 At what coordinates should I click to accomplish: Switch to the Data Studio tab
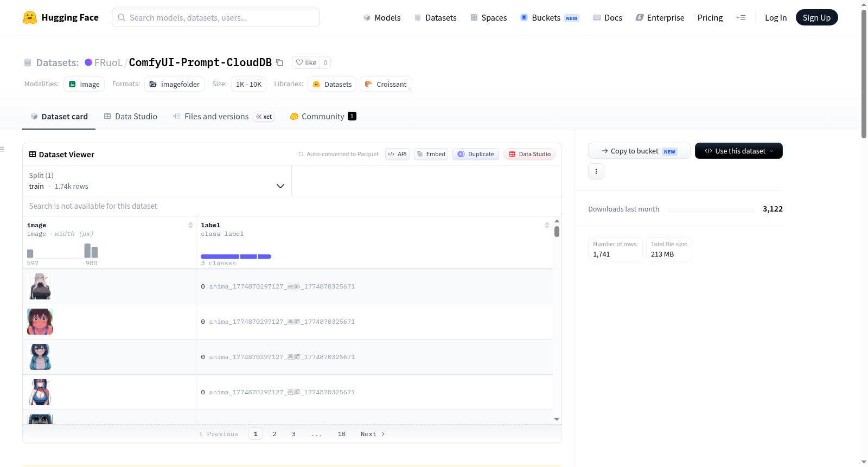pyautogui.click(x=131, y=117)
